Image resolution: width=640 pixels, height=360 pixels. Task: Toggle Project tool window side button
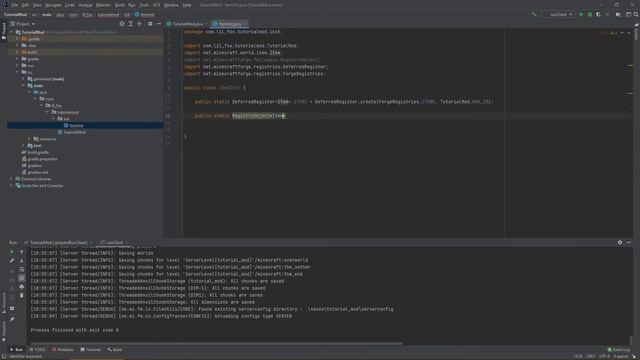pyautogui.click(x=4, y=31)
